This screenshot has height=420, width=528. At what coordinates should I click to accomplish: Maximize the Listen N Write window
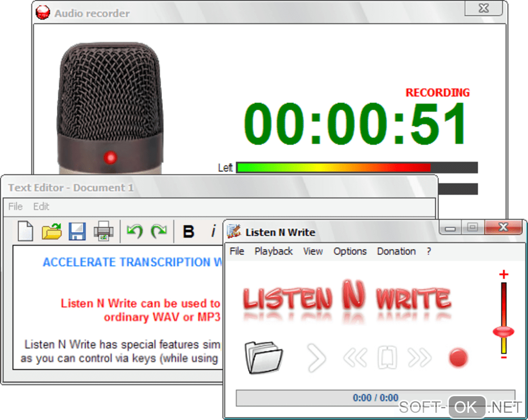click(473, 228)
